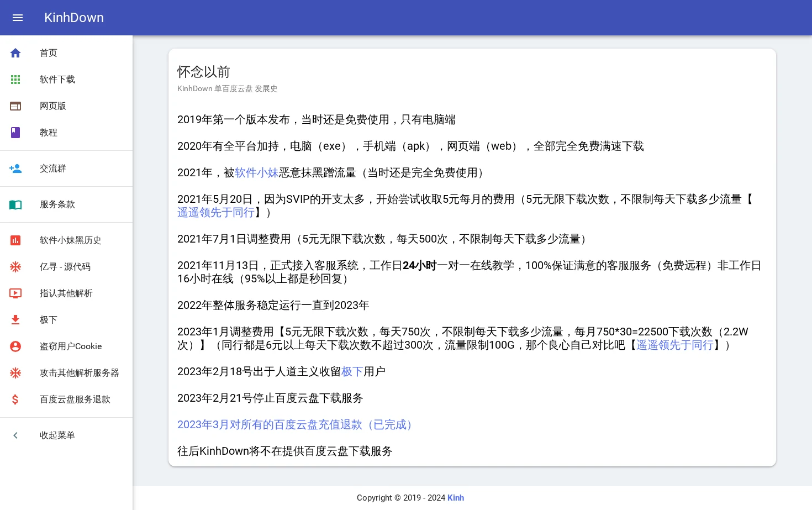Screen dimensions: 812x510
Task: Open 指认其他解析 menu item
Action: [66, 293]
